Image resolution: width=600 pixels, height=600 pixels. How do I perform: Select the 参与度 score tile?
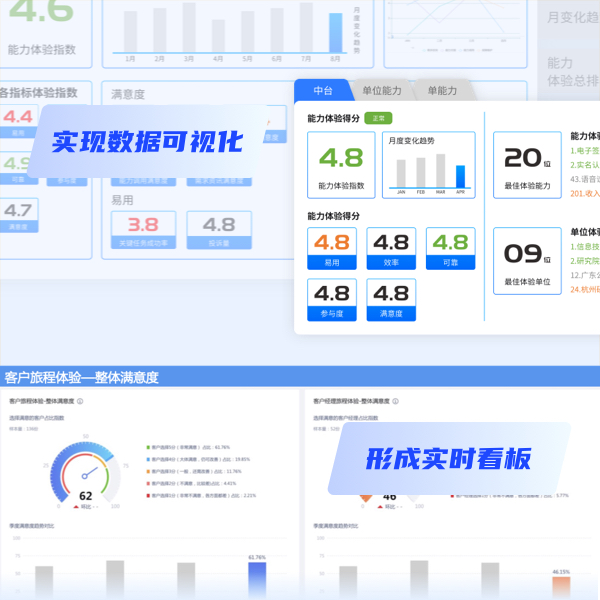point(332,300)
